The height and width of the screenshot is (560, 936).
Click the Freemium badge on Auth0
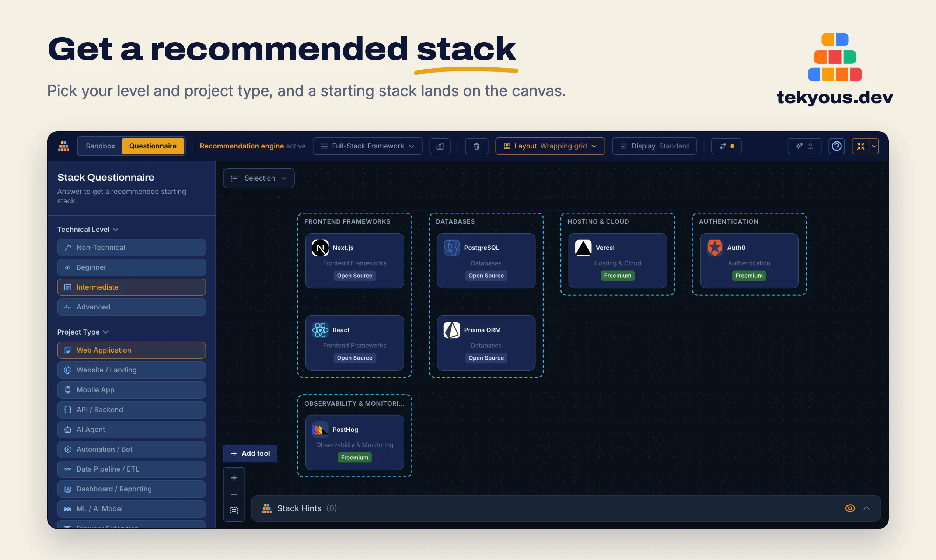(x=749, y=276)
